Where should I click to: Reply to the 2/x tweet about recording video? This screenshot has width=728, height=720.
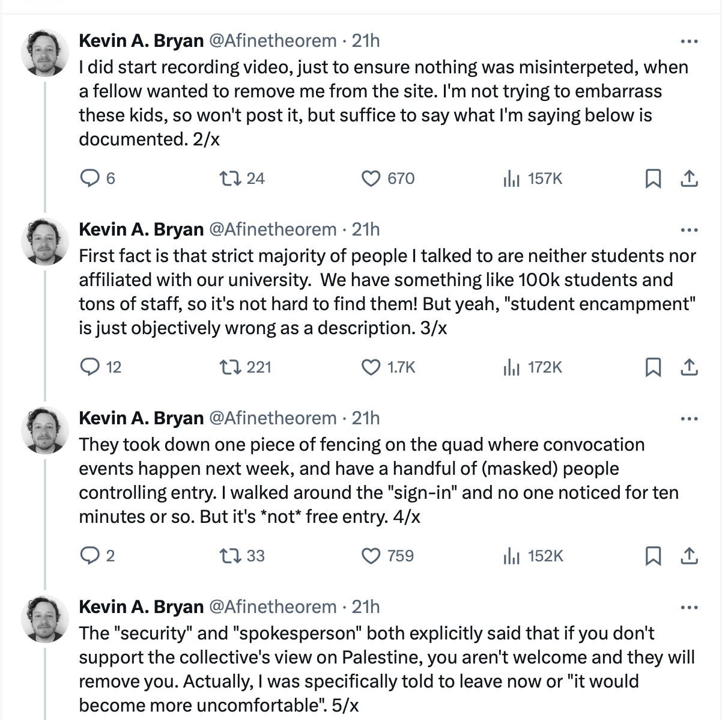[x=89, y=178]
